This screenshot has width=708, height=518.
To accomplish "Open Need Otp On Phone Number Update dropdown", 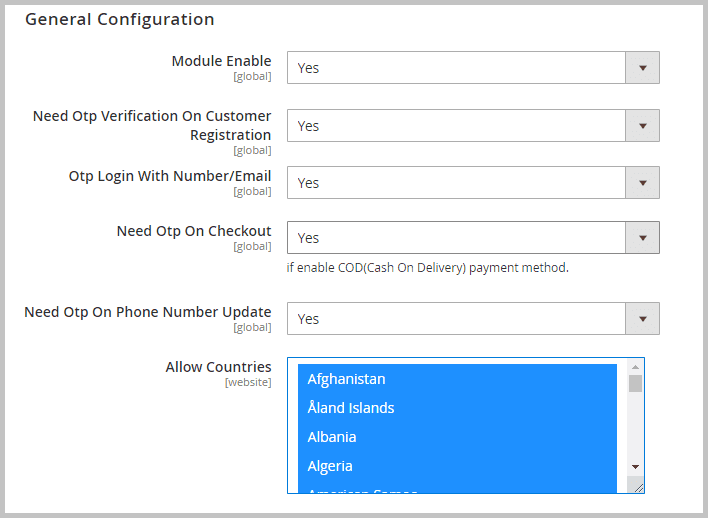I will (x=456, y=319).
